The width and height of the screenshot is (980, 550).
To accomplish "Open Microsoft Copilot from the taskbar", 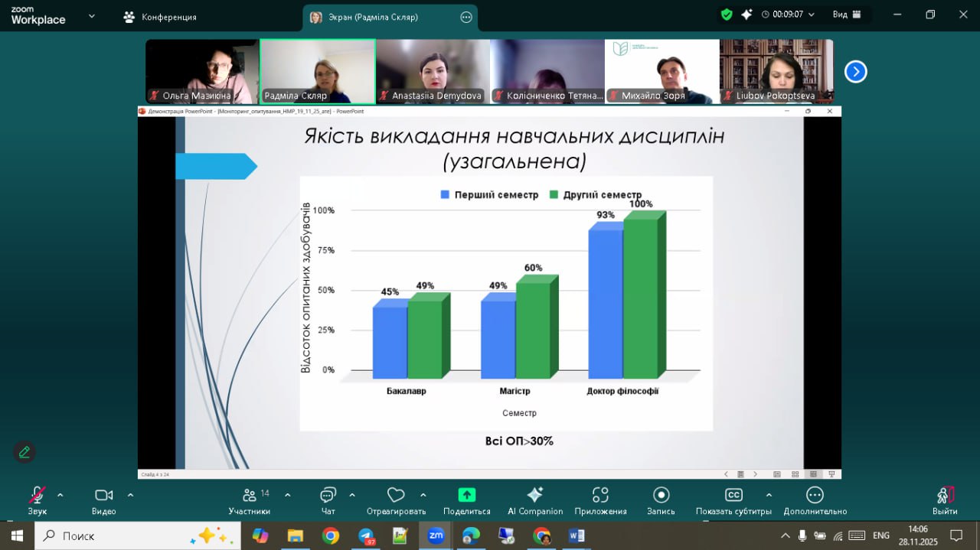I will point(260,535).
